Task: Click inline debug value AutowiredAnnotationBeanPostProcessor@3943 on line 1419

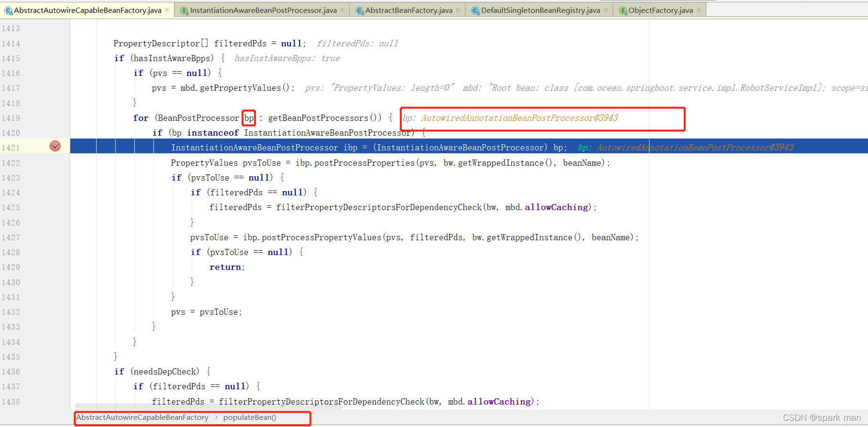Action: 520,118
